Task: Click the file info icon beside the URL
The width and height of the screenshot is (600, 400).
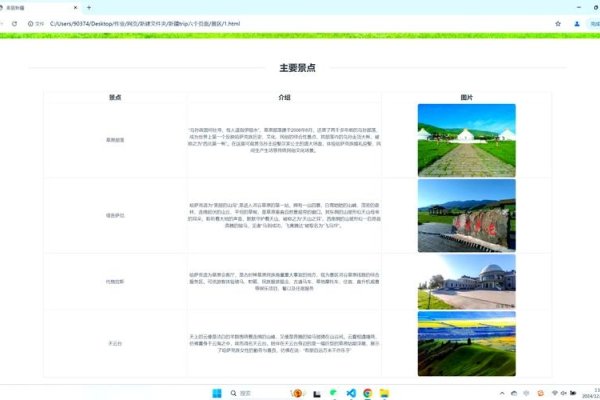Action: coord(31,24)
